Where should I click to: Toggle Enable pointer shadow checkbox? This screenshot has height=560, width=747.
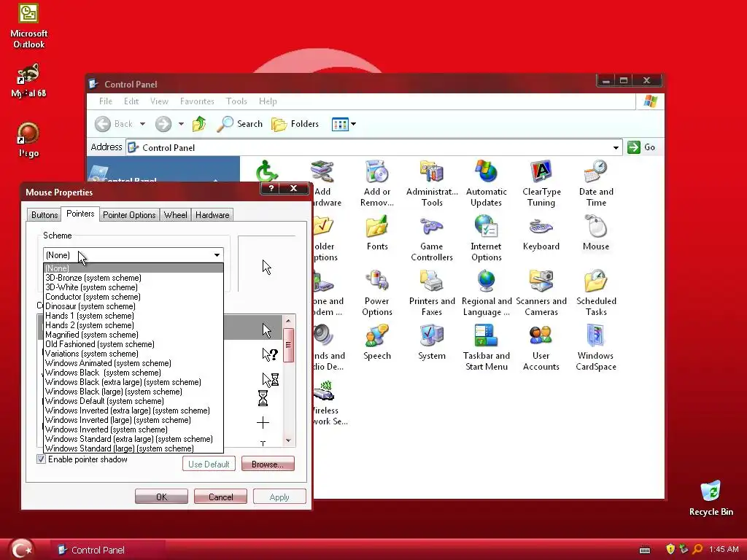pyautogui.click(x=42, y=459)
